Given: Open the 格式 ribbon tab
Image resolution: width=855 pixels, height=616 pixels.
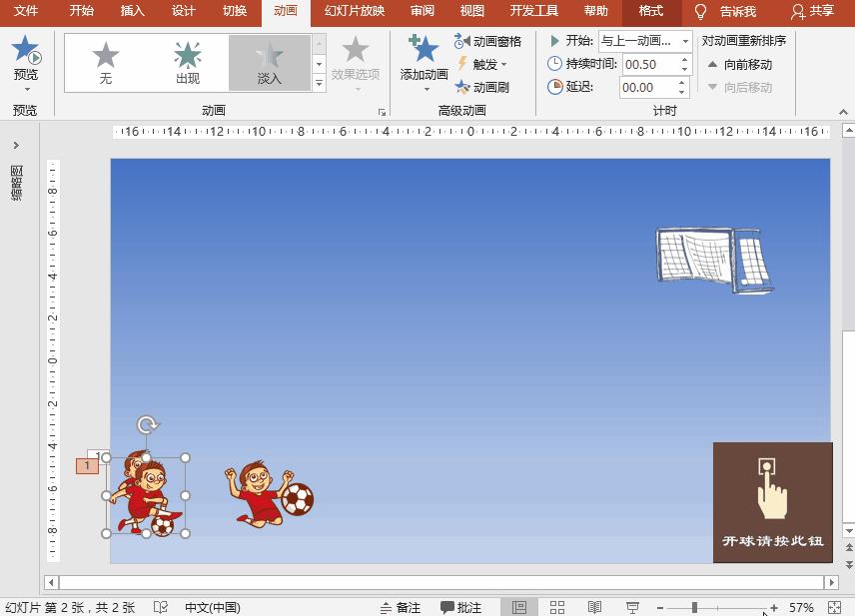Looking at the screenshot, I should 650,12.
